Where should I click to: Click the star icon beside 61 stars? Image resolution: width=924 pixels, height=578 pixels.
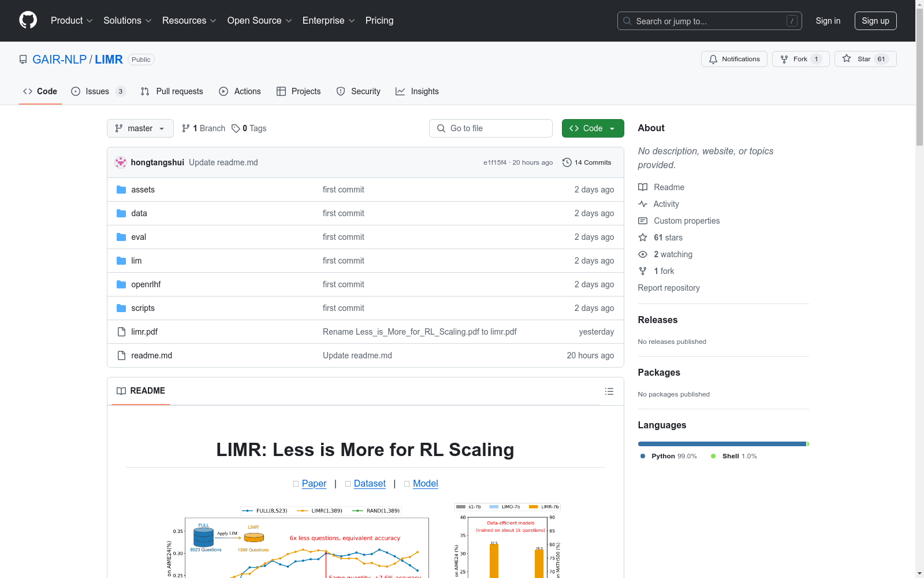click(x=643, y=238)
